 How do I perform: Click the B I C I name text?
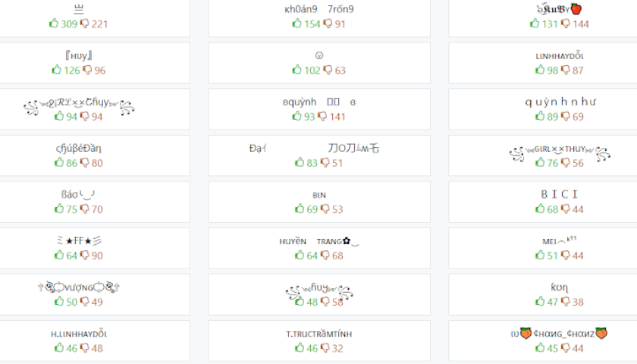(560, 194)
